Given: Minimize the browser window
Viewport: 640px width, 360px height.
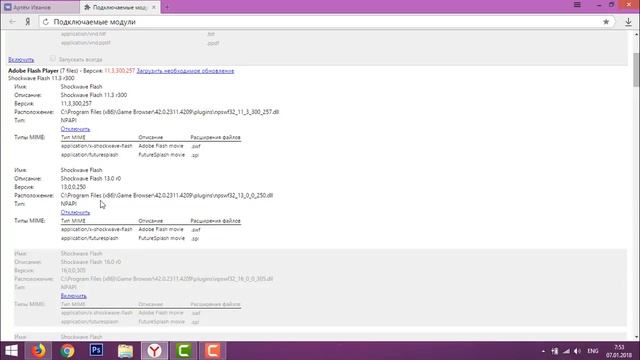Looking at the screenshot, I should point(599,5).
